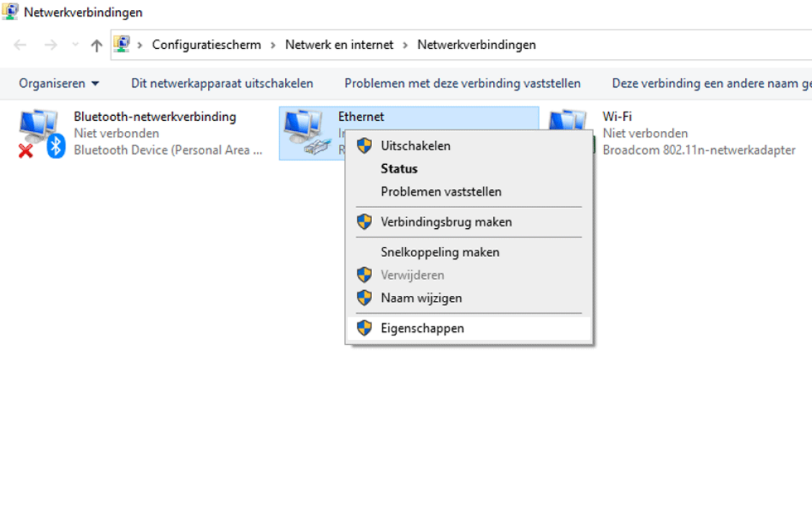Click Problemen met deze verbinding vaststellen

462,84
